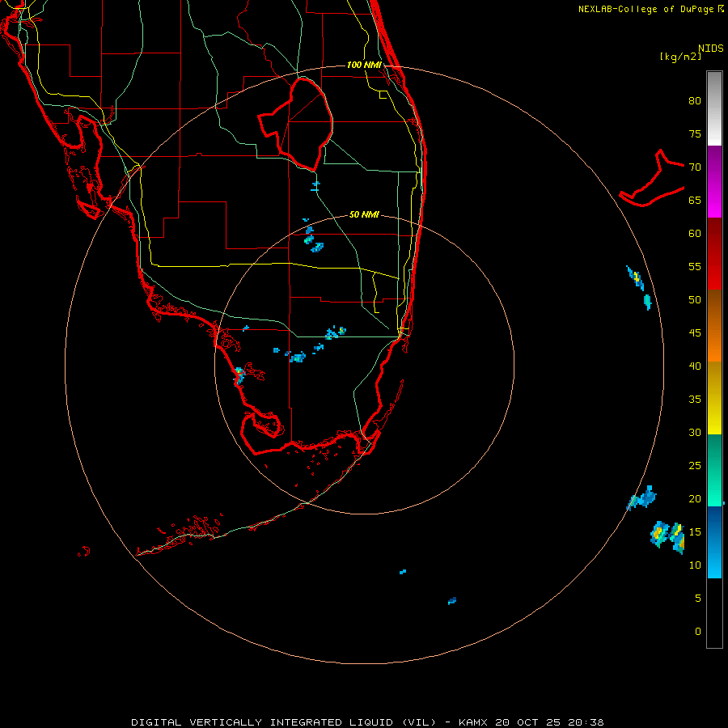Click the 60 value on color scale
728x728 pixels.
tap(695, 234)
